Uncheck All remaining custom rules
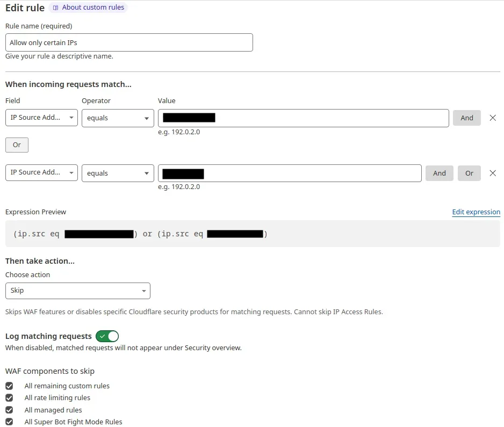The height and width of the screenshot is (427, 504). tap(9, 386)
